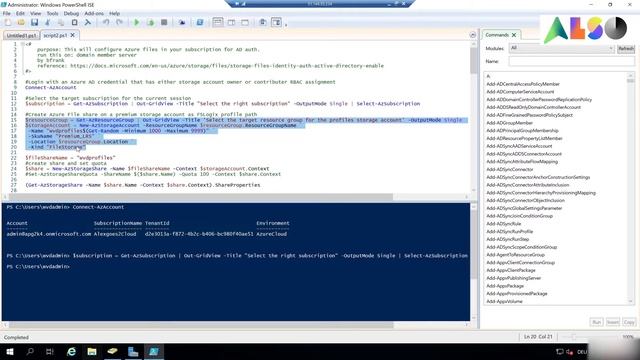Collapse the script pane arrow button

[473, 35]
